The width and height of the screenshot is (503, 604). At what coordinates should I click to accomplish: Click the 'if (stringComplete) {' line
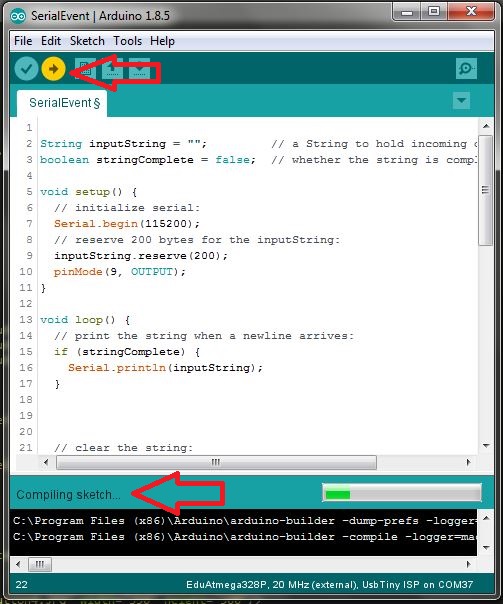coord(127,352)
